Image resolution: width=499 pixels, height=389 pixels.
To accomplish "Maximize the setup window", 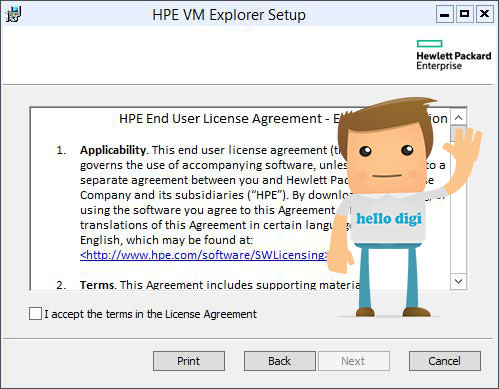I will click(x=464, y=15).
